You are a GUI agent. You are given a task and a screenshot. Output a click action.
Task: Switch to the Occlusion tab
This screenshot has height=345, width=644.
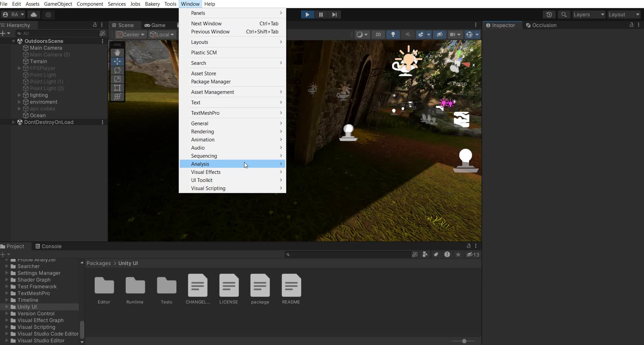point(544,25)
